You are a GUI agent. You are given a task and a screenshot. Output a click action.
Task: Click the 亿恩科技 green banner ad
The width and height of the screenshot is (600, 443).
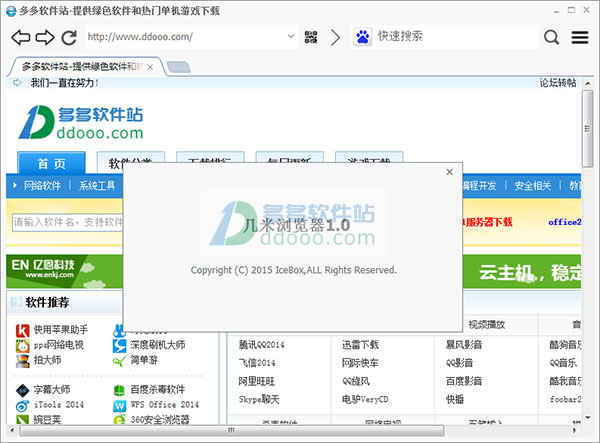64,272
